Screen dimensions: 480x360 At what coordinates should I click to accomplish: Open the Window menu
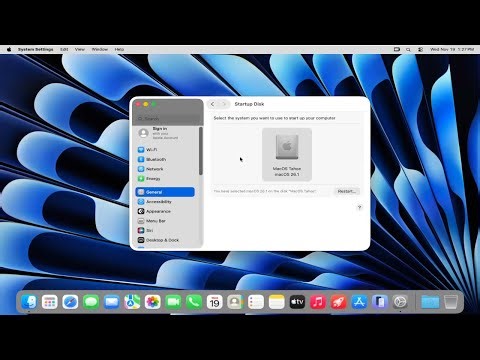tap(100, 49)
